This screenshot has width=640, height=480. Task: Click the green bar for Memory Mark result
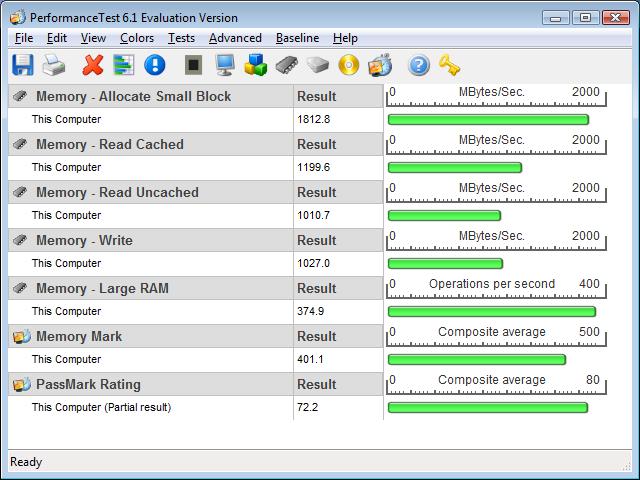[x=477, y=360]
